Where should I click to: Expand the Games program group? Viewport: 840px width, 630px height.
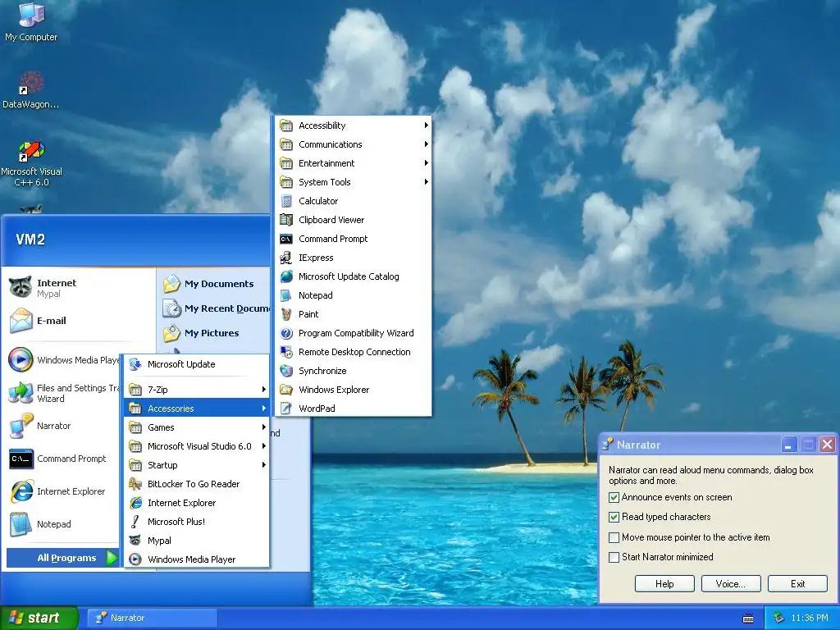tap(197, 427)
